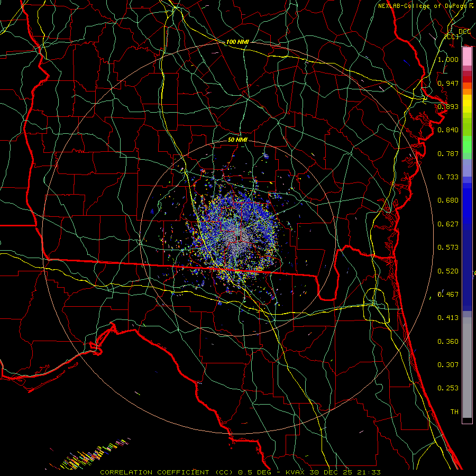
Task: Click the DEC label above the color scale
Action: pos(464,32)
